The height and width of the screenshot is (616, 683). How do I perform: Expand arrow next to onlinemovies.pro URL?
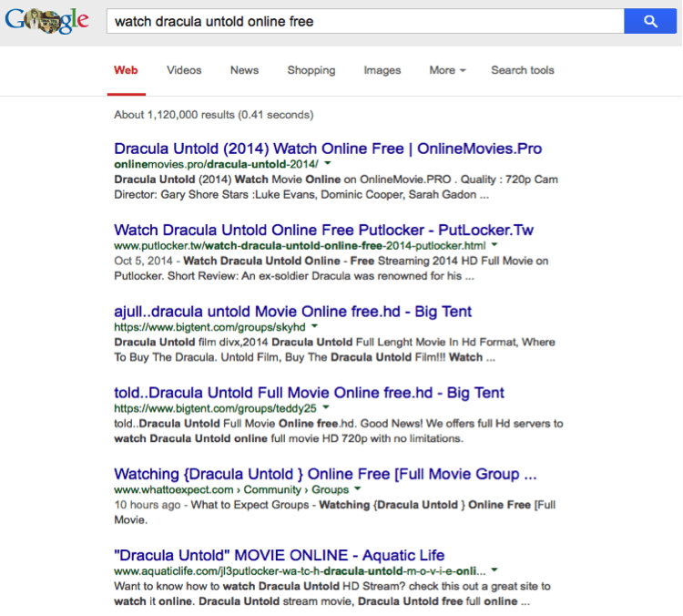click(328, 163)
